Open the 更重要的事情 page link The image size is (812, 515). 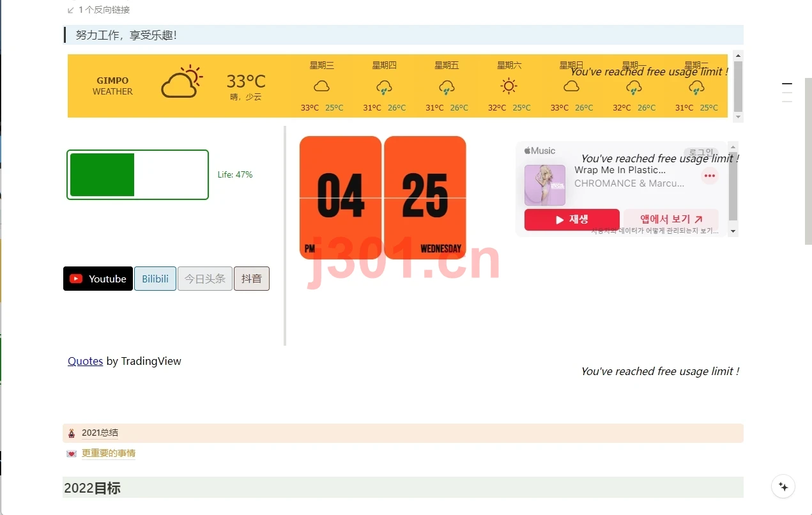(109, 453)
